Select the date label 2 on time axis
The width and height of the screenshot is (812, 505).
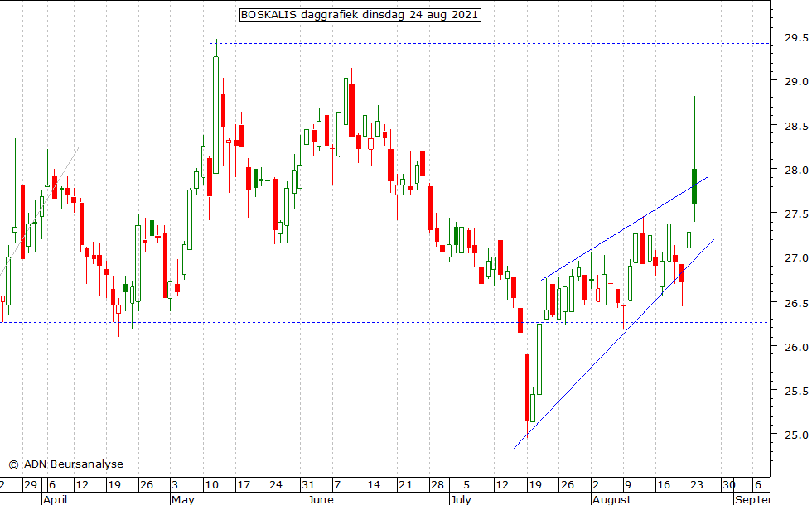click(x=596, y=485)
